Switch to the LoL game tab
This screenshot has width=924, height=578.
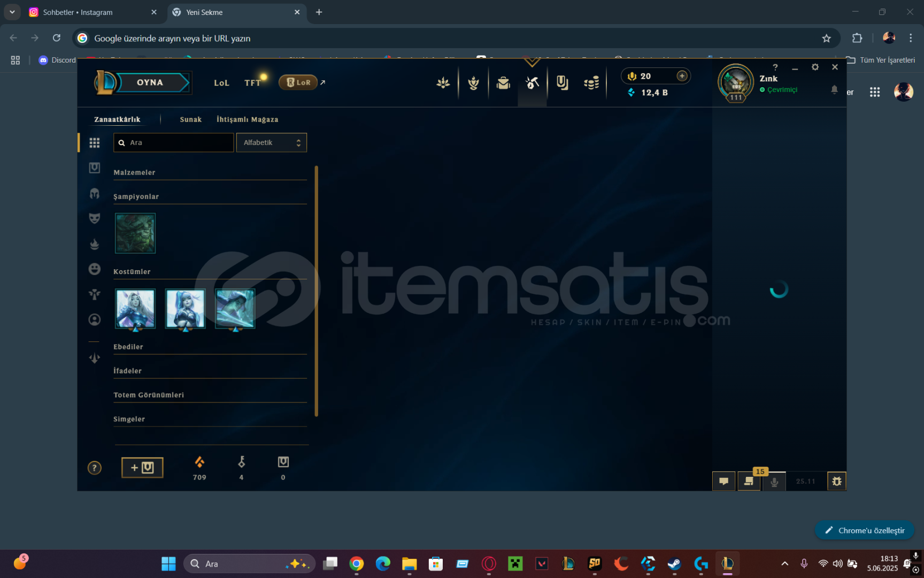[x=221, y=83]
